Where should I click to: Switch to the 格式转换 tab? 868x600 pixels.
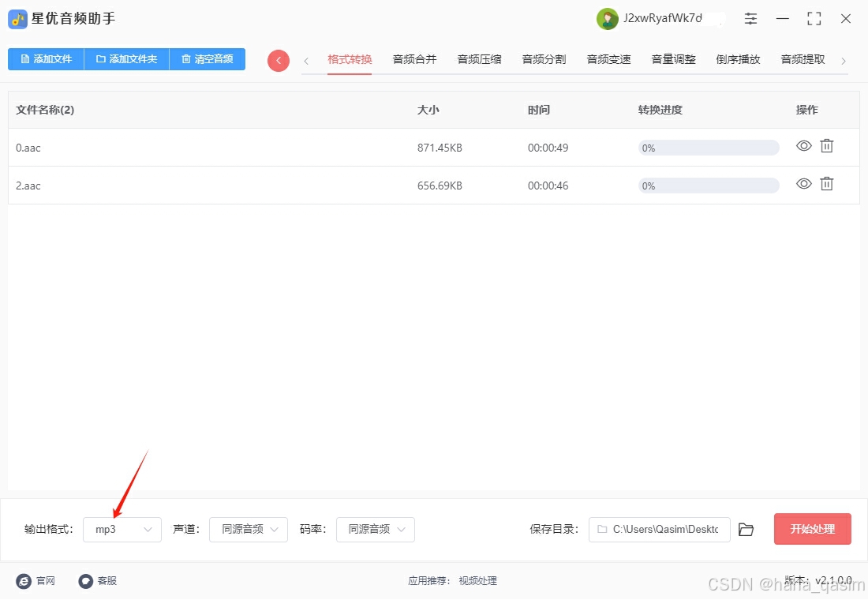pos(350,59)
